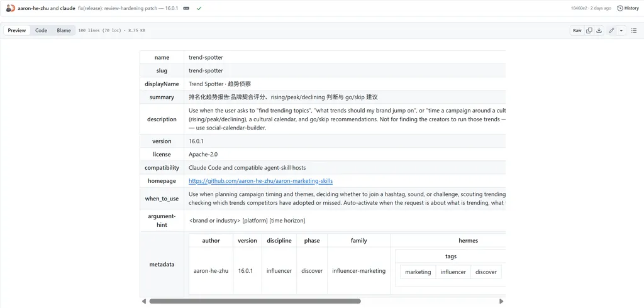Click 'Claude Code and compatible agent-skill hosts' value
This screenshot has width=644, height=308.
pyautogui.click(x=247, y=168)
